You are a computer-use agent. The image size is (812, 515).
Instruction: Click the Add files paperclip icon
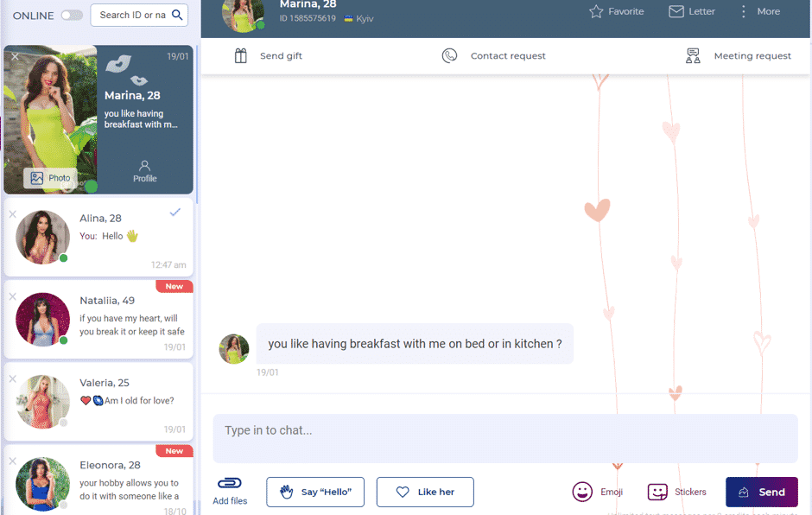click(x=230, y=483)
